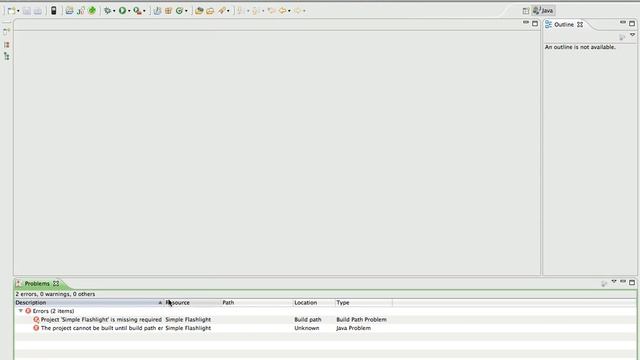640x360 pixels.
Task: Click the green New Class C icon
Action: pyautogui.click(x=179, y=11)
